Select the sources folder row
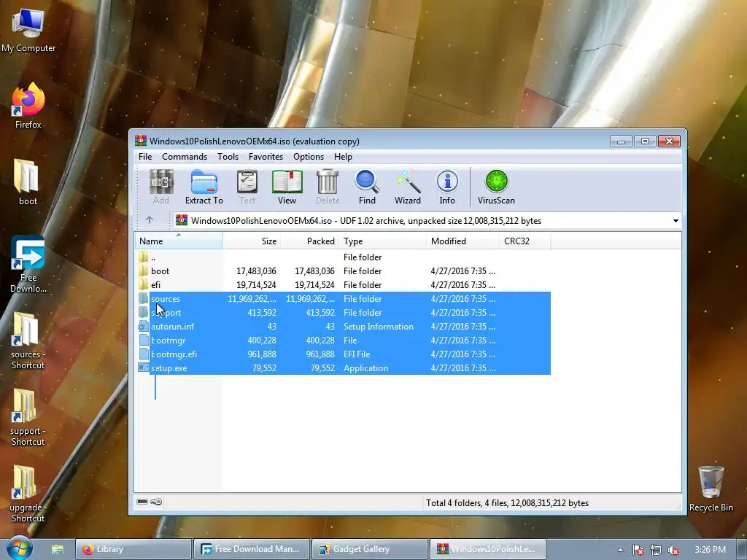The image size is (747, 560). tap(343, 298)
